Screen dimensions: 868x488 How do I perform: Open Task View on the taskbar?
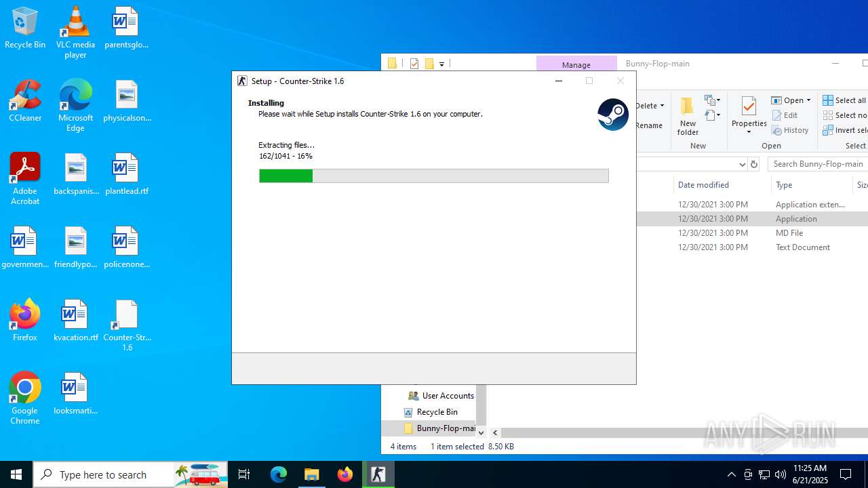point(244,474)
